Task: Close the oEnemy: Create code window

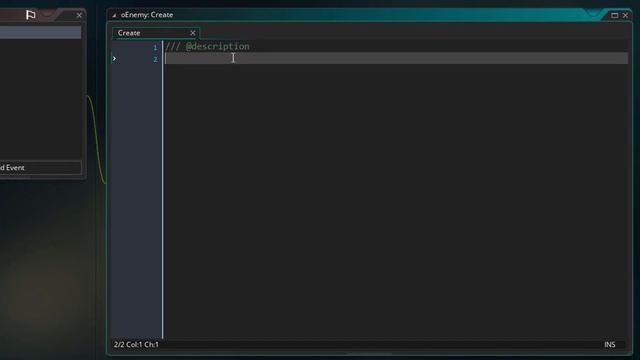Action: tap(625, 15)
